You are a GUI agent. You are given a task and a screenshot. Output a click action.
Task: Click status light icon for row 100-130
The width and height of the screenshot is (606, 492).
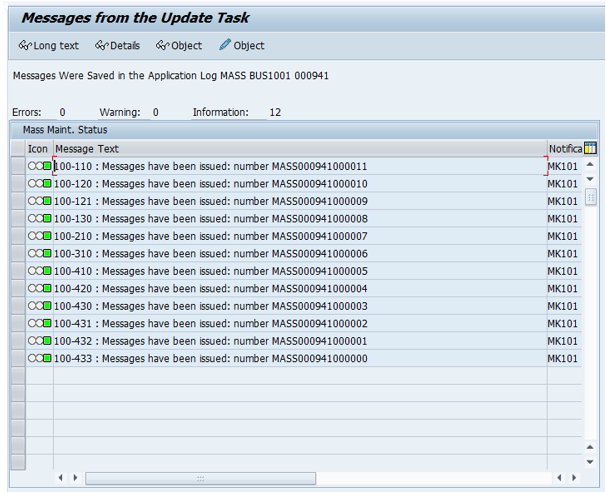(x=39, y=218)
